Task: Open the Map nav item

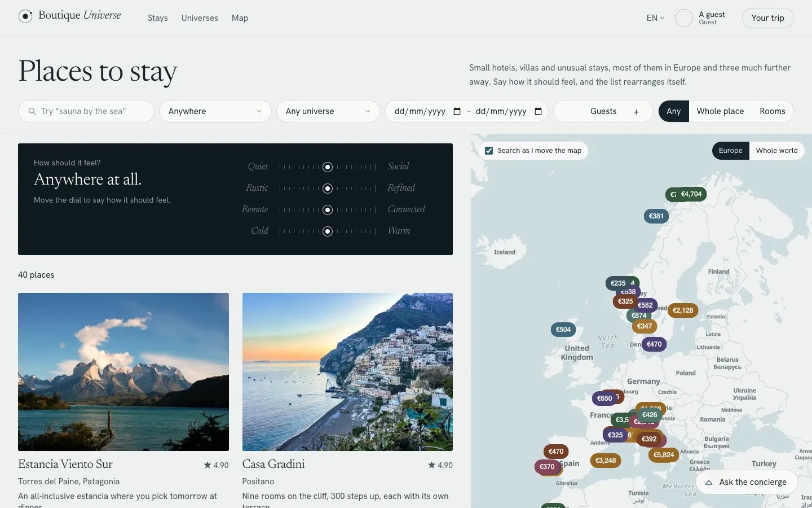Action: click(x=240, y=18)
